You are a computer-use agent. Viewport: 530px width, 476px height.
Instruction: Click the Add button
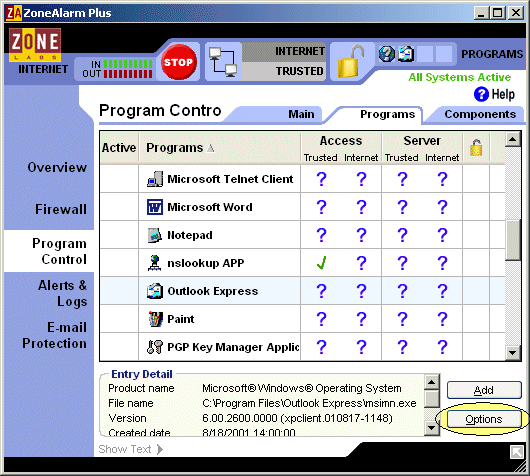pos(484,390)
